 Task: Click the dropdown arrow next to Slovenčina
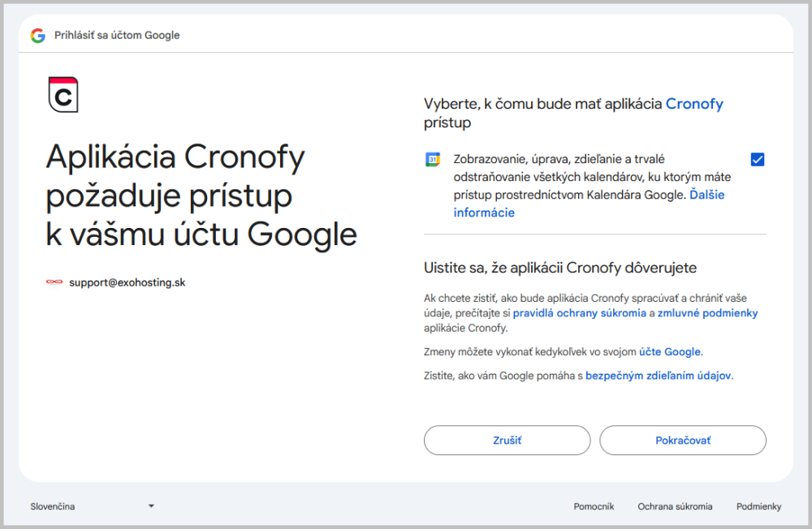(150, 505)
